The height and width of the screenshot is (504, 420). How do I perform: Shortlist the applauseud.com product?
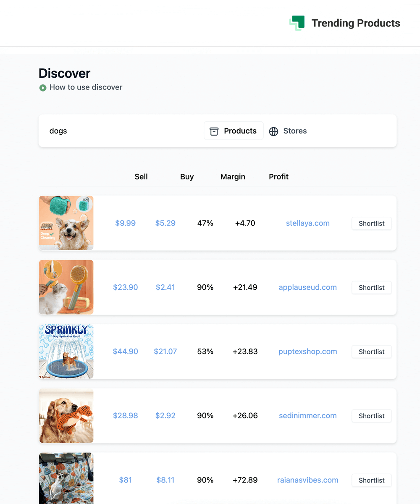(x=371, y=288)
